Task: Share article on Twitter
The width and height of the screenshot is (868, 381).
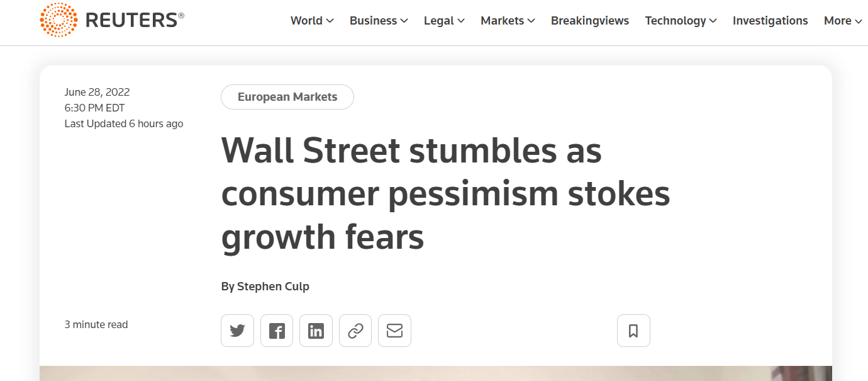Action: (237, 331)
